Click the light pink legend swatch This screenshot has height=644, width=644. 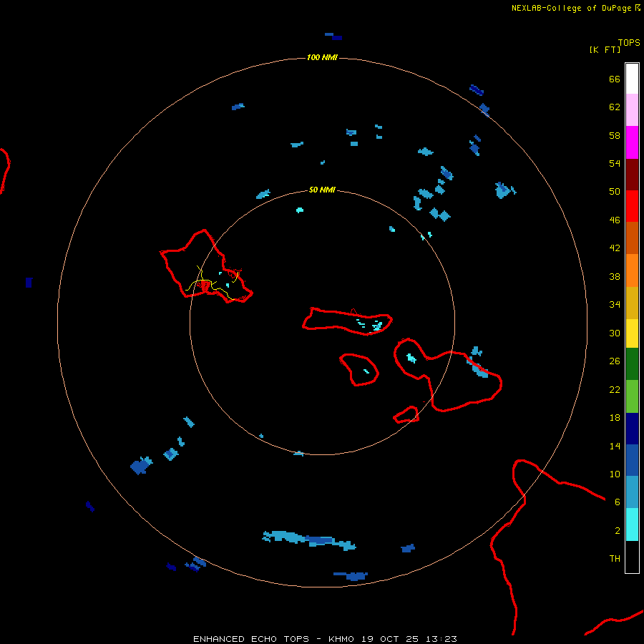pyautogui.click(x=632, y=110)
